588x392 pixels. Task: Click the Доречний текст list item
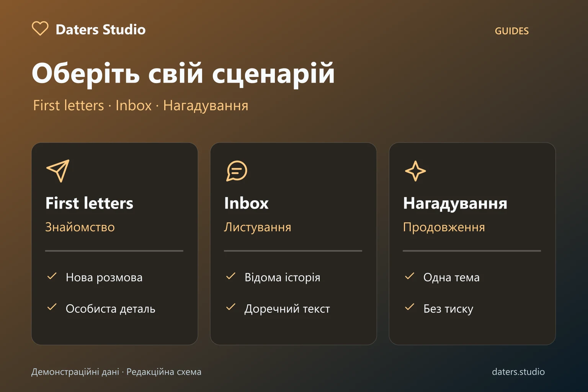(287, 309)
